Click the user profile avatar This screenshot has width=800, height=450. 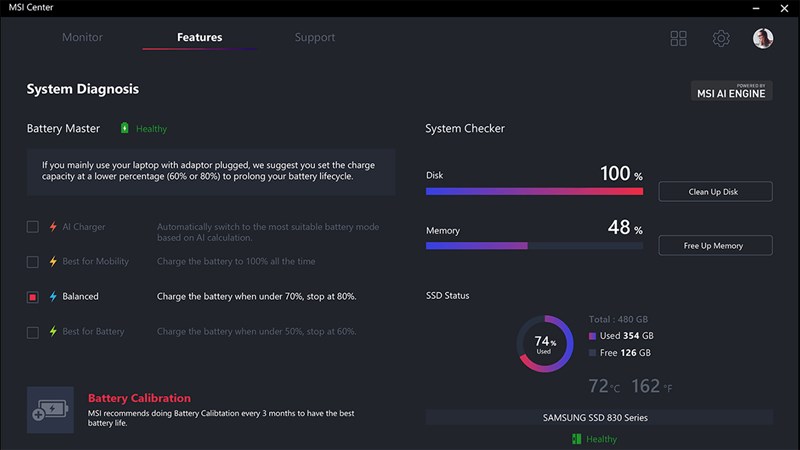[x=763, y=38]
